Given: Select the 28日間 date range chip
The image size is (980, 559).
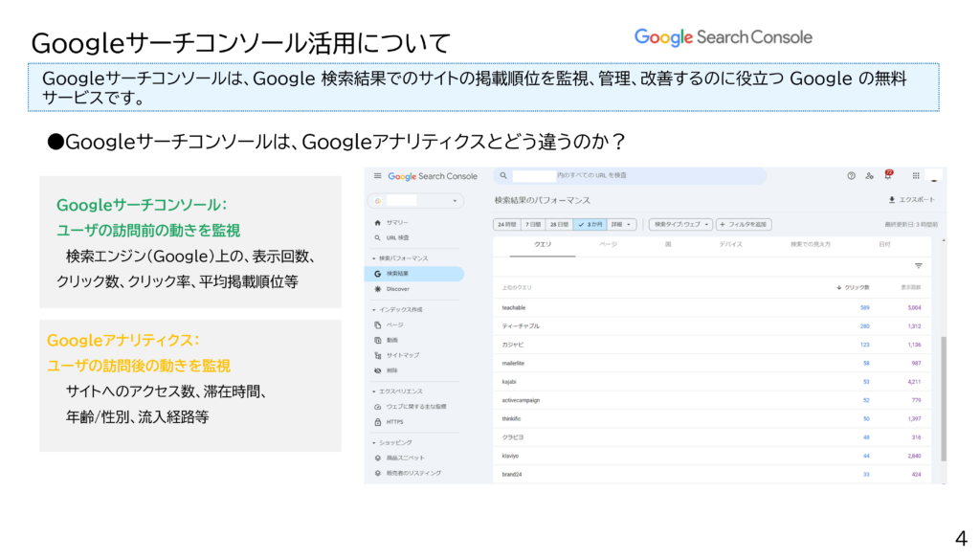Looking at the screenshot, I should [559, 224].
